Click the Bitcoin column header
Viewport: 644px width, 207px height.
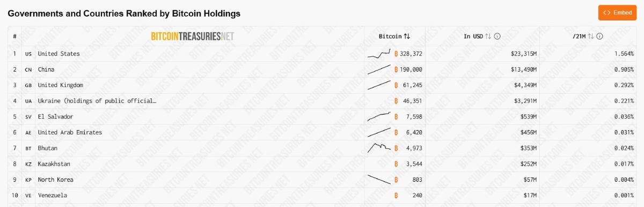(x=390, y=37)
